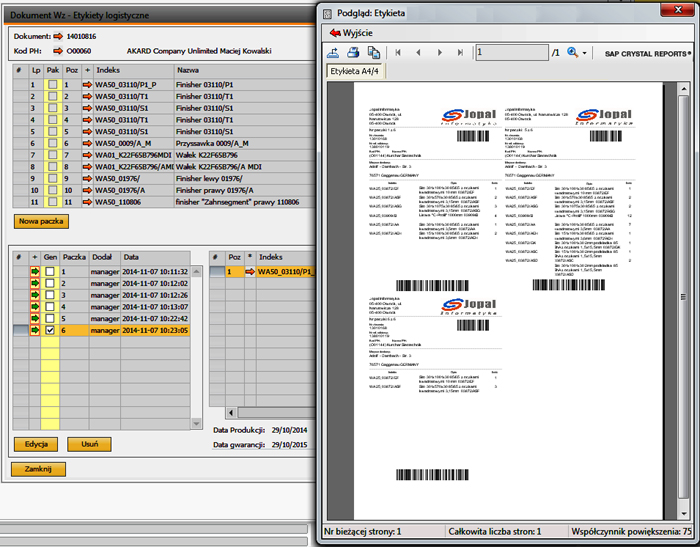This screenshot has width=700, height=547.
Task: Click scroll up arrow in report preview
Action: (x=683, y=89)
